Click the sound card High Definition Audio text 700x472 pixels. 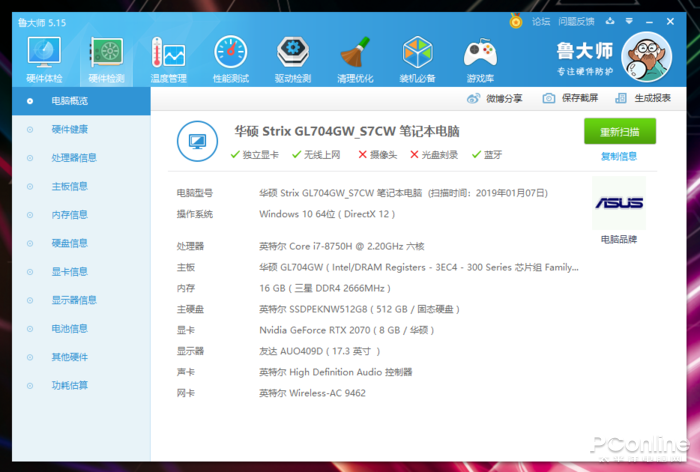336,372
